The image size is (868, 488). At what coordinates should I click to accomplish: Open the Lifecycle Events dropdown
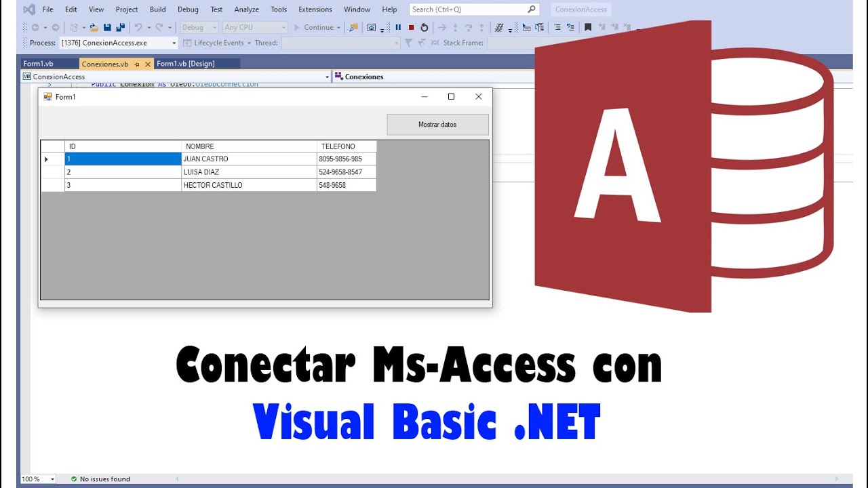pyautogui.click(x=217, y=43)
